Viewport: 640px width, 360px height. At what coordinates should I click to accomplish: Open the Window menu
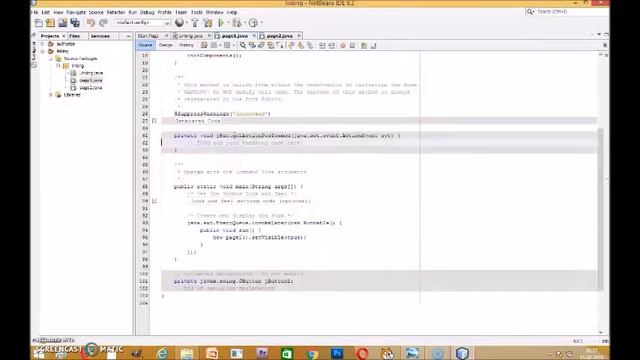[x=214, y=12]
